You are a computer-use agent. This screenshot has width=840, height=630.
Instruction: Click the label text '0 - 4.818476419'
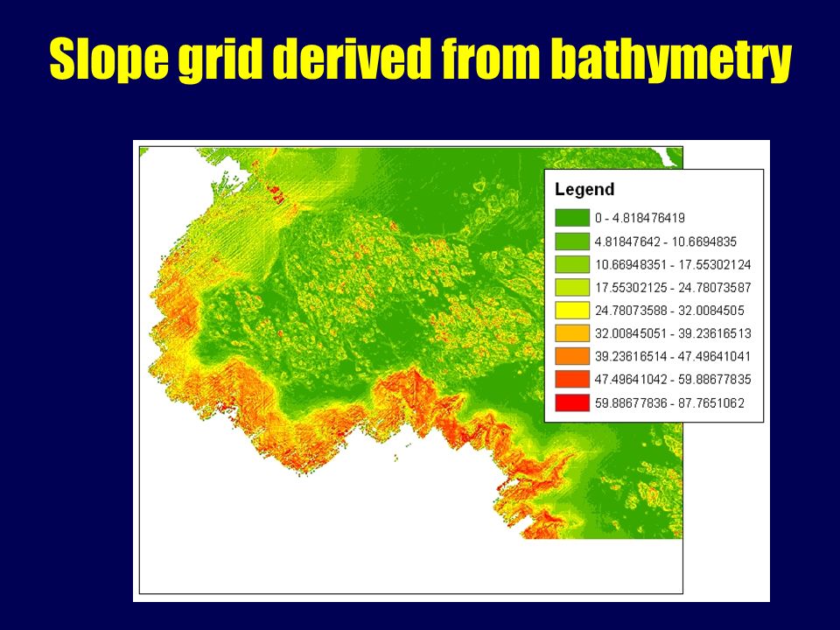pyautogui.click(x=640, y=218)
